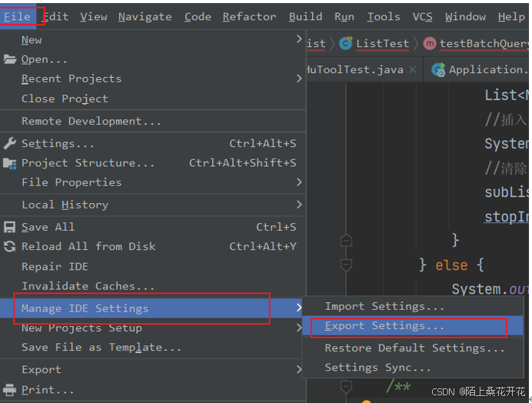The width and height of the screenshot is (532, 403).
Task: Open the View menu
Action: [x=94, y=16]
